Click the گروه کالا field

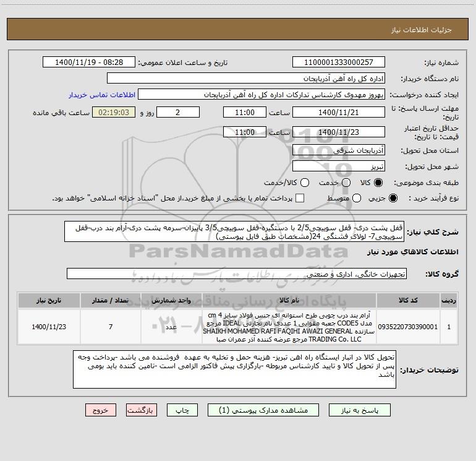pyautogui.click(x=237, y=274)
